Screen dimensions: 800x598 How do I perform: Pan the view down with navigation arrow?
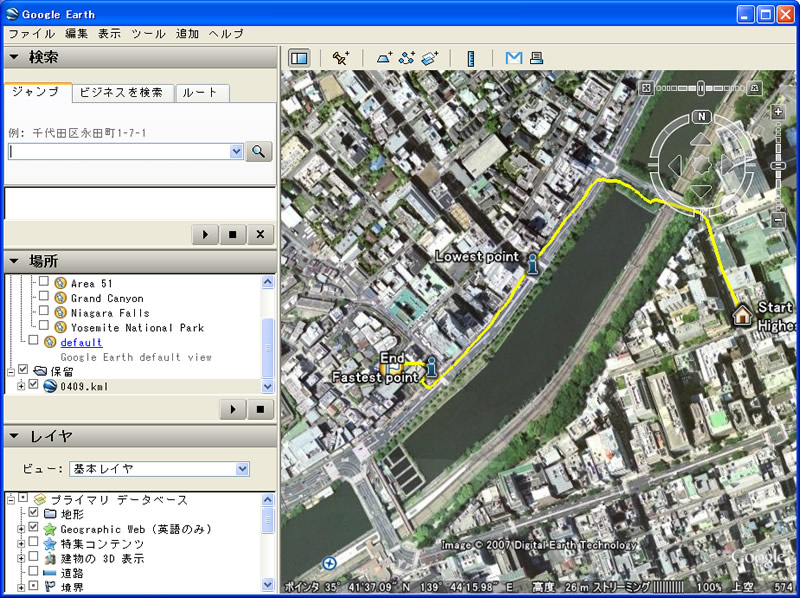pos(701,192)
